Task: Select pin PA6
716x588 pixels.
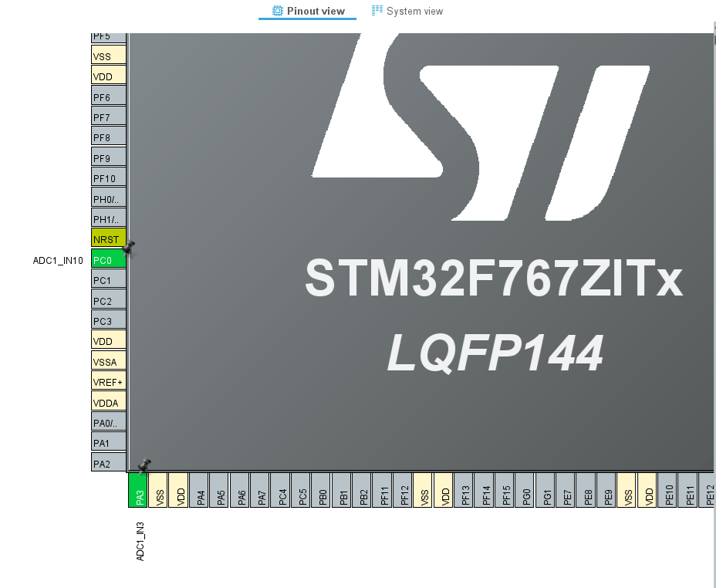Action: point(239,490)
